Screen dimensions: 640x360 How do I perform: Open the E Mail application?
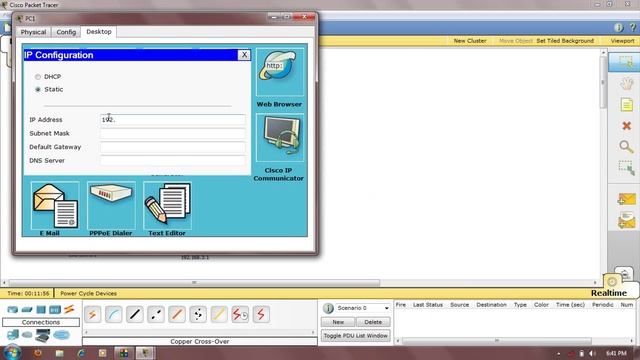coord(55,205)
